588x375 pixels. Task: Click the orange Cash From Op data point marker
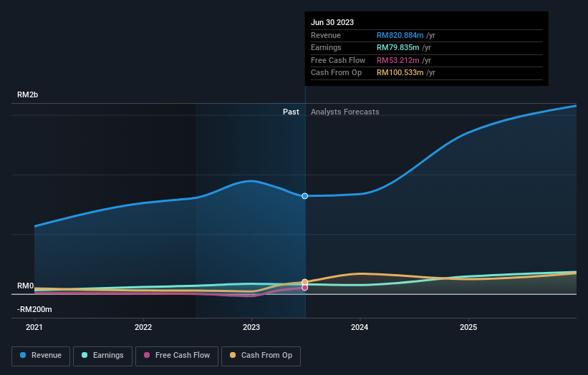click(x=305, y=282)
